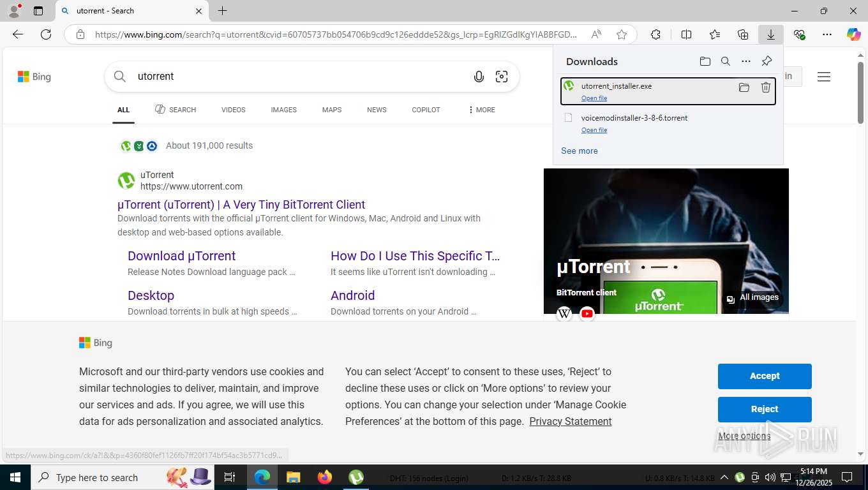Add this page to favorites star
This screenshot has height=490, width=868.
point(622,34)
